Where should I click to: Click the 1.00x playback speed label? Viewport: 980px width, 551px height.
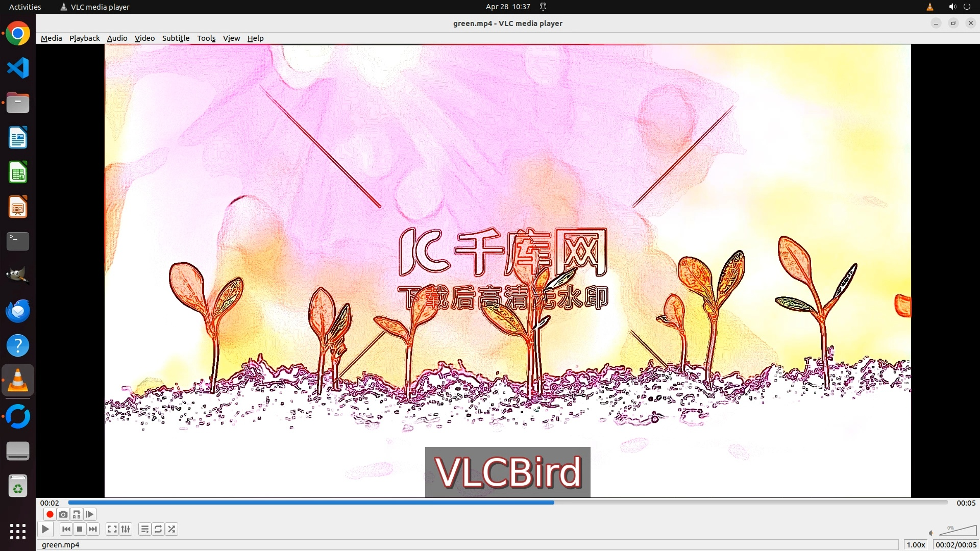[916, 545]
